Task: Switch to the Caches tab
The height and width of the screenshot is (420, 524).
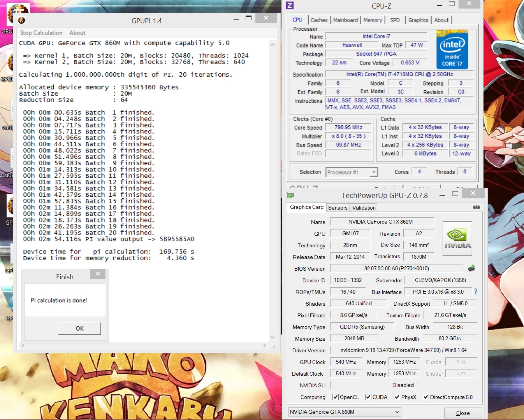Action: coord(319,20)
